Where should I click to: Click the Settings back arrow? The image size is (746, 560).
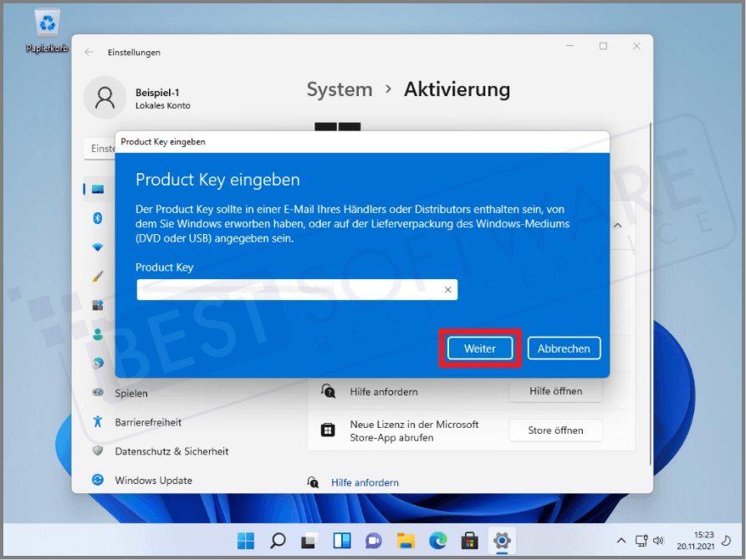[89, 51]
